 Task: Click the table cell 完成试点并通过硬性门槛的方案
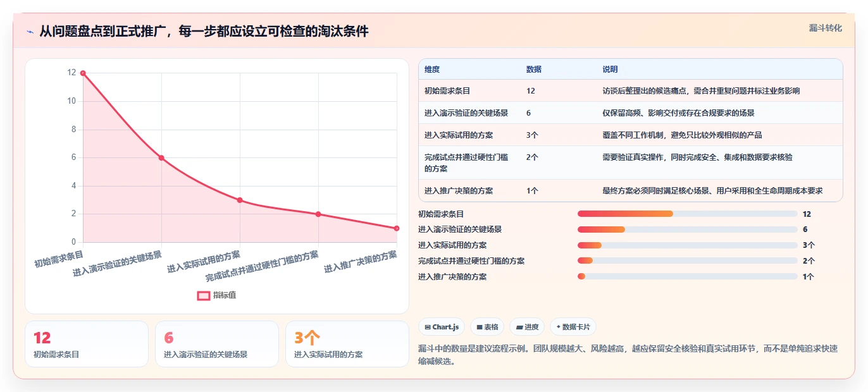(x=466, y=163)
